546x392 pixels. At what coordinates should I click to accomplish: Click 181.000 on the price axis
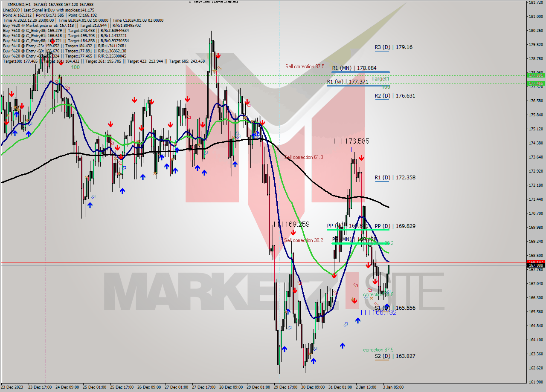tap(535, 17)
